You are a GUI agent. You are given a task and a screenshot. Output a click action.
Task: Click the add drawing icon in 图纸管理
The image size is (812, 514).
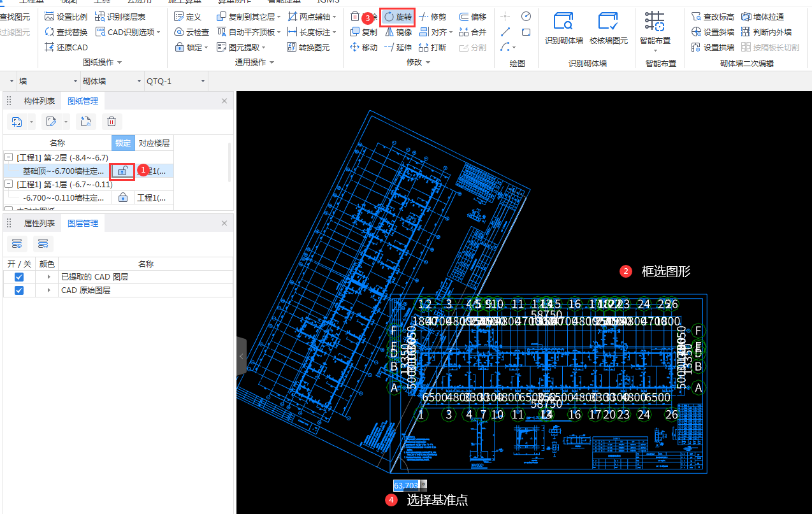17,121
